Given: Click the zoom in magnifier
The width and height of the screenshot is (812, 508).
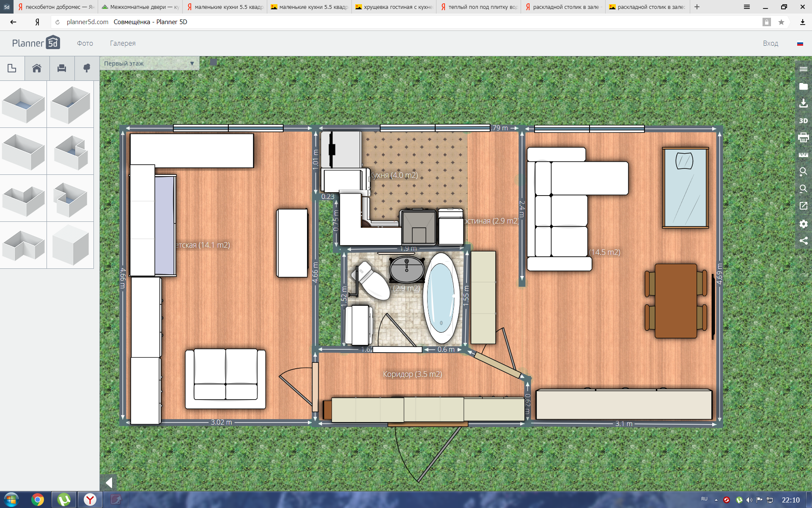Looking at the screenshot, I should pyautogui.click(x=803, y=172).
